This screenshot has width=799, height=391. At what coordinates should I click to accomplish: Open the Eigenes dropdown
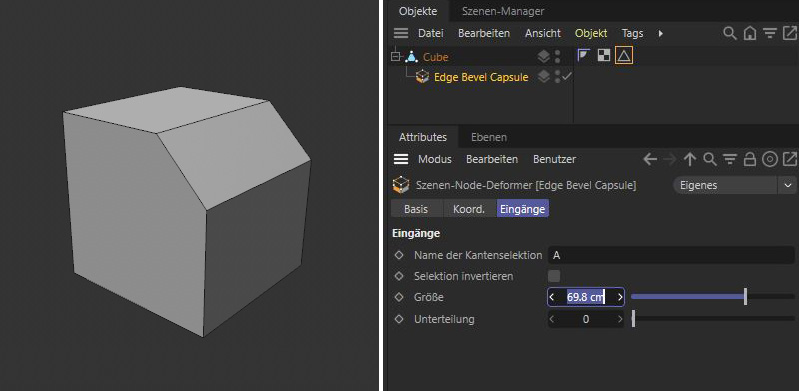(734, 185)
